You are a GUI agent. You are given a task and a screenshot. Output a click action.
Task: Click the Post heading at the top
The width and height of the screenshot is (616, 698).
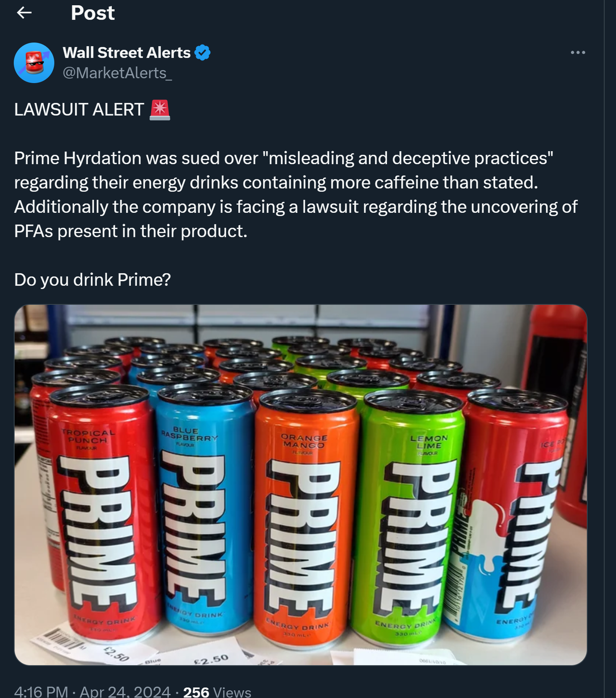point(93,13)
